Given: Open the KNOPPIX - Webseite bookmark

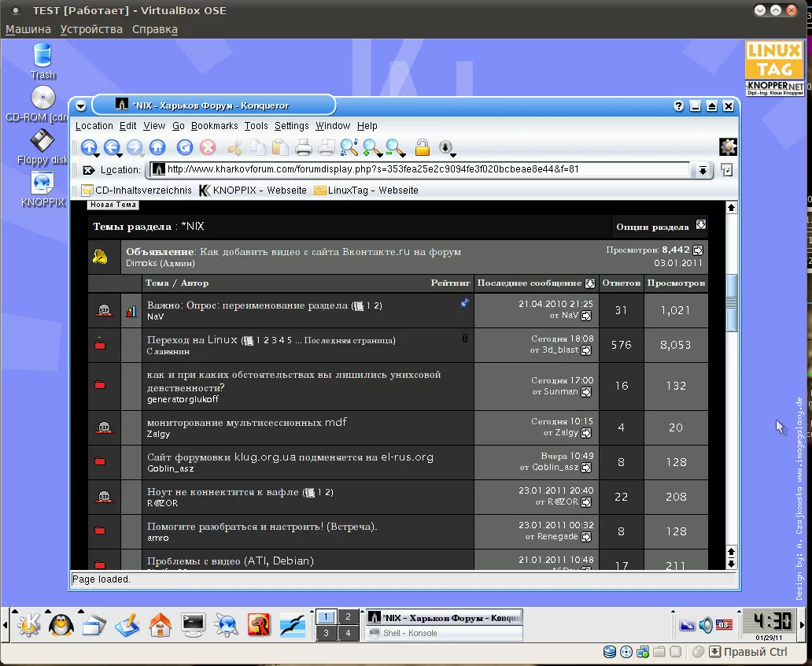Looking at the screenshot, I should click(x=253, y=191).
